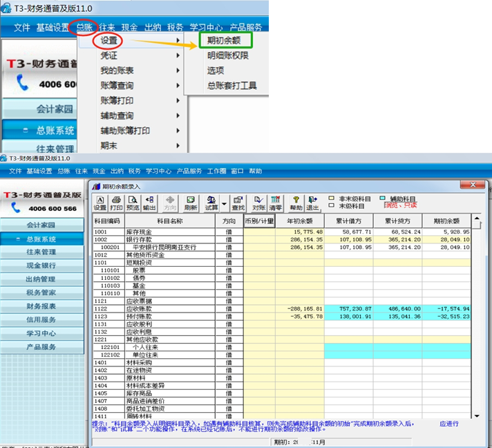Screen dimensions: 492x448
Task: Click the 打印 print icon
Action: pos(116,203)
